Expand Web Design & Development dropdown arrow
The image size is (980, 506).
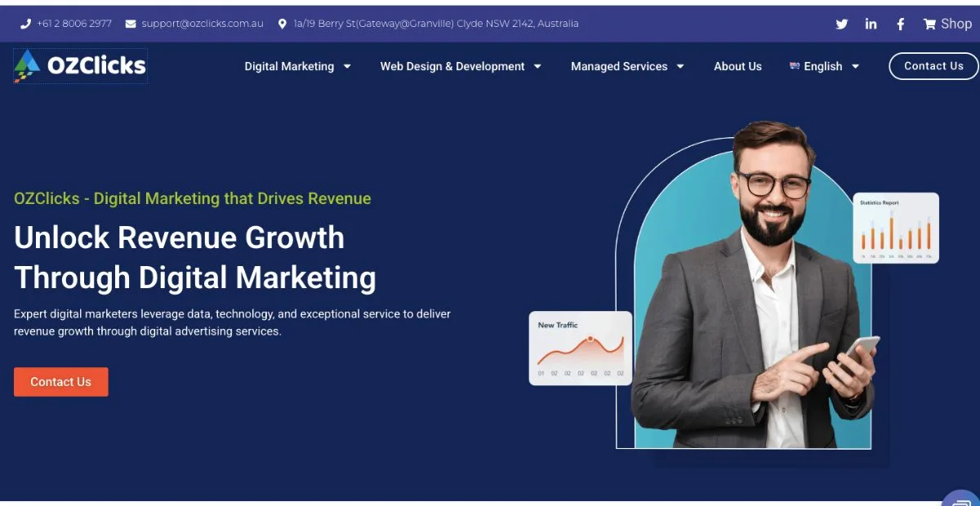pyautogui.click(x=537, y=67)
